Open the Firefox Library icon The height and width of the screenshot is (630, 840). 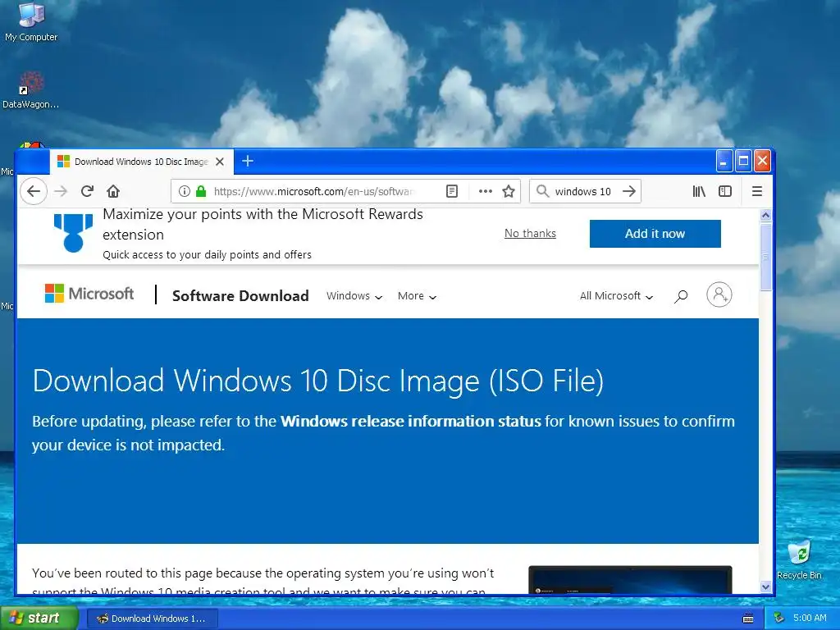(699, 191)
